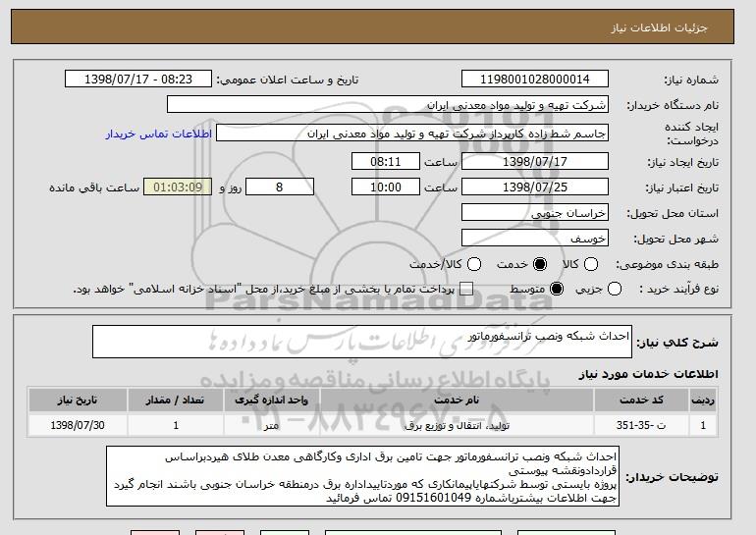Screen dimensions: 756x535
Task: Click the section title اطلاعات خدمات مورد نیاز
Action: click(x=648, y=374)
